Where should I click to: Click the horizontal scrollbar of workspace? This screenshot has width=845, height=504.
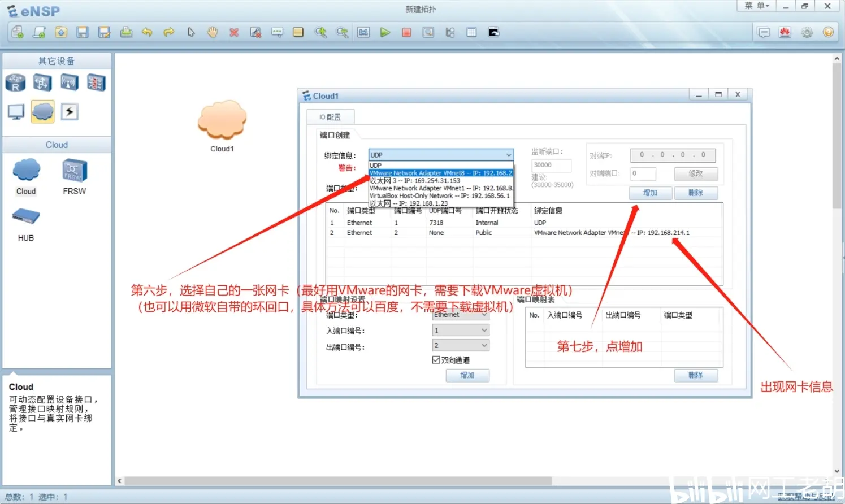point(338,481)
